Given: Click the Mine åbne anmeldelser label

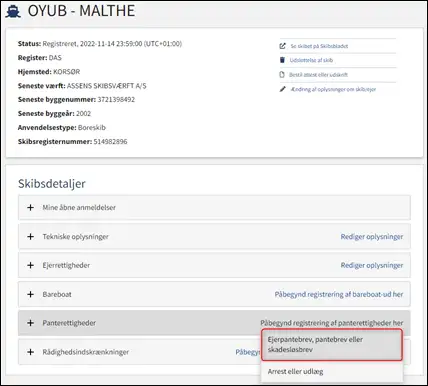Looking at the screenshot, I should tap(79, 207).
